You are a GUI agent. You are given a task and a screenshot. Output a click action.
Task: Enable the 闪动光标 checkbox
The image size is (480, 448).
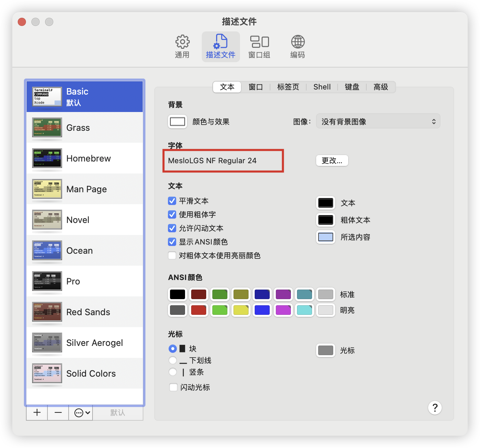173,387
